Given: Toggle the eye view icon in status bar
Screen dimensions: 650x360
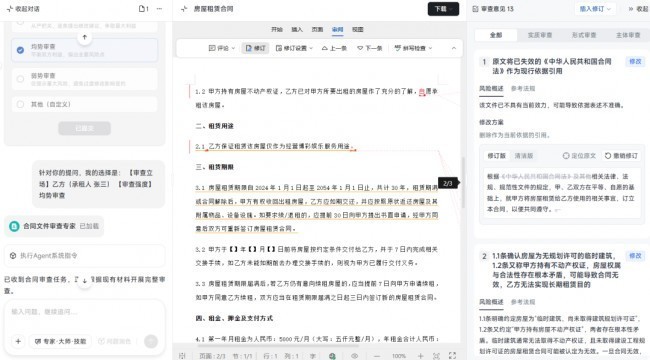Looking at the screenshot, I should pyautogui.click(x=354, y=356).
